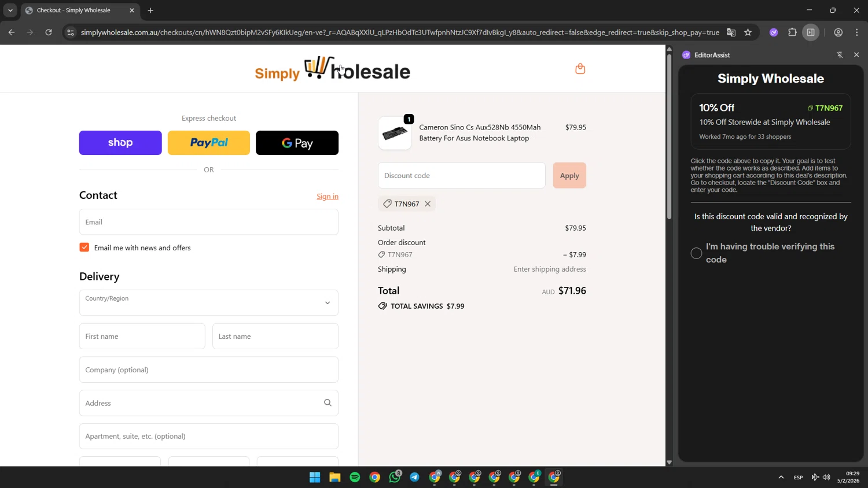This screenshot has width=868, height=488.
Task: Remove the T7N967 discount tag
Action: coord(428,204)
